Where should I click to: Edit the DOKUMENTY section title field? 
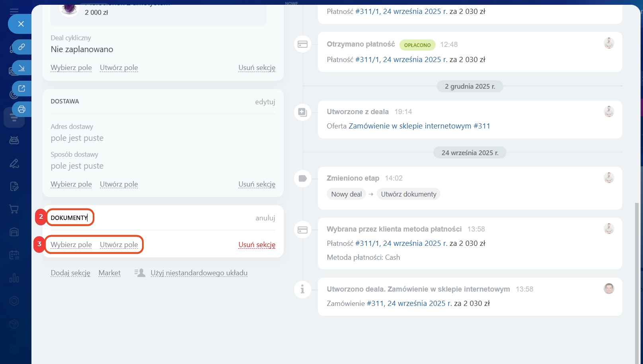pos(70,218)
